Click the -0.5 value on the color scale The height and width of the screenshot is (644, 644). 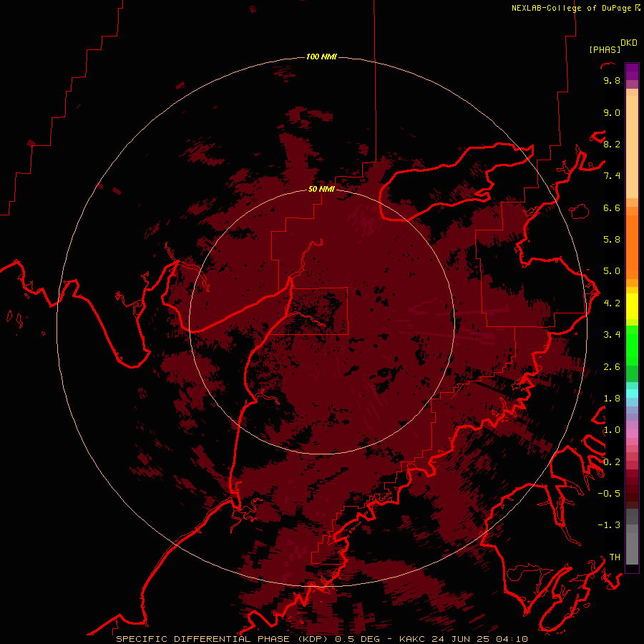click(609, 494)
